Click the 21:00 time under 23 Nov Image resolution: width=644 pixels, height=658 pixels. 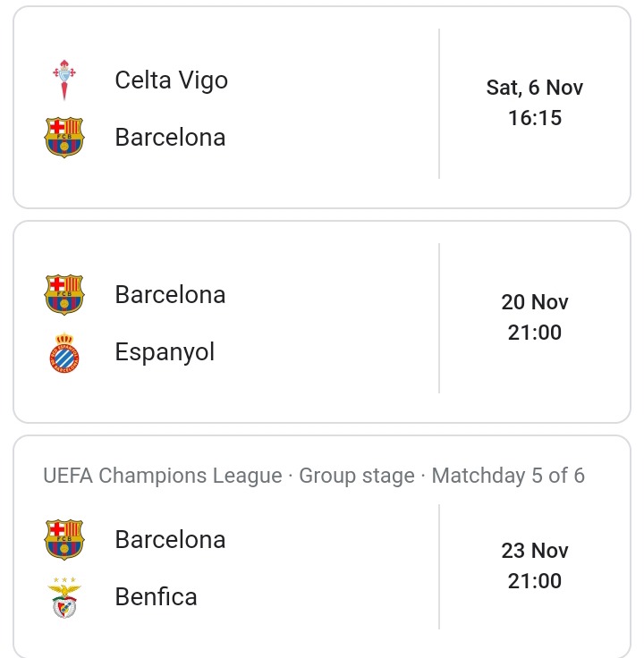[x=534, y=581]
